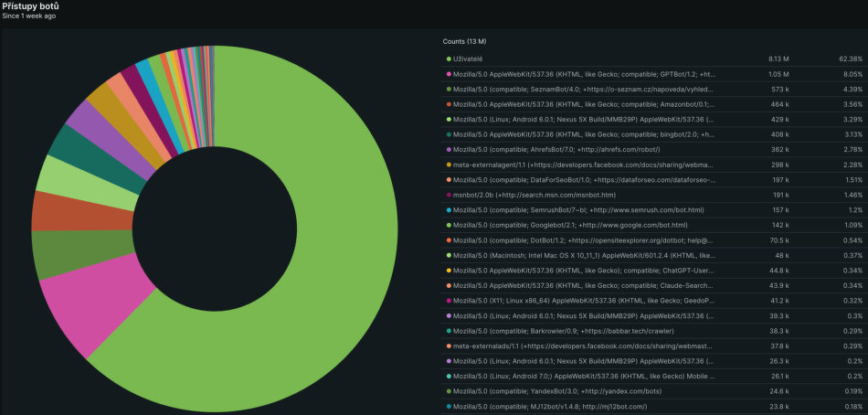The image size is (868, 415).
Task: Toggle the Amazonbot/0.1 legend entry
Action: click(583, 104)
